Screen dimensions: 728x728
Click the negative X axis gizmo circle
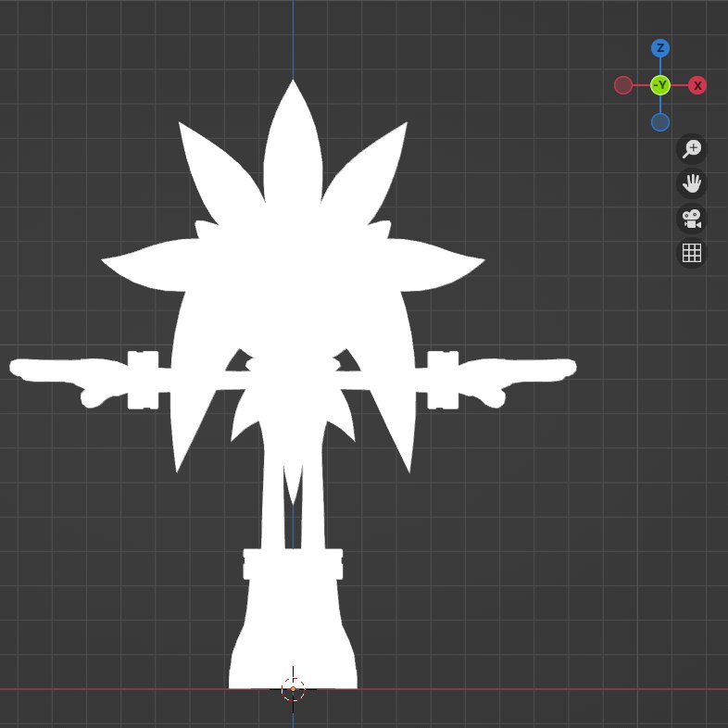coord(623,85)
